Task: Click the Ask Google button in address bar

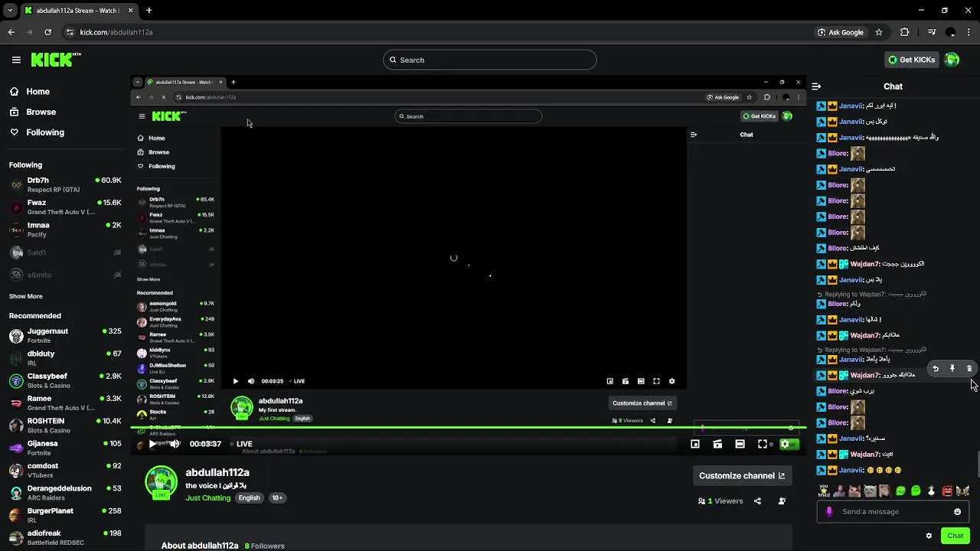Action: click(840, 32)
